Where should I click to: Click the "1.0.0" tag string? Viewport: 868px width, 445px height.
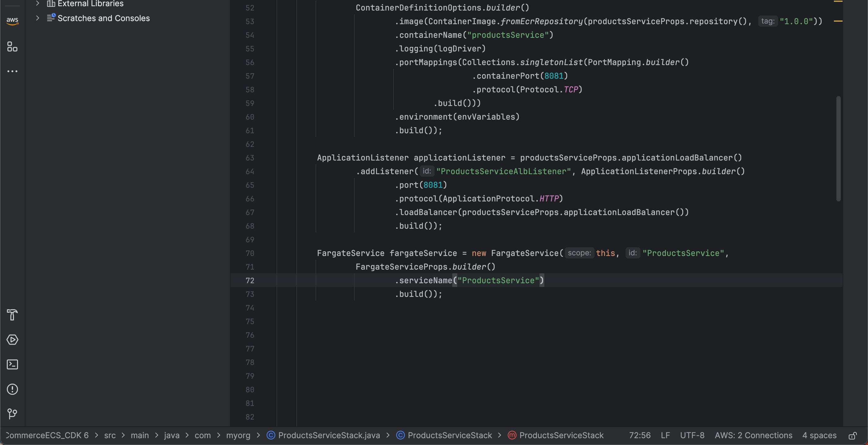(796, 22)
